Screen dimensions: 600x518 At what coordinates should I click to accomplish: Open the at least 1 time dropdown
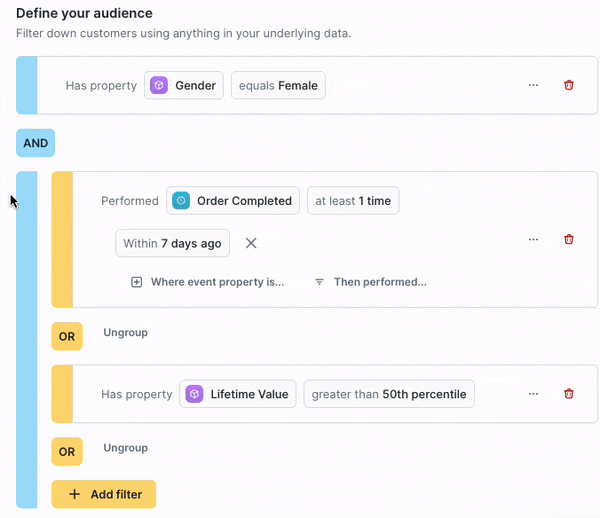[353, 201]
